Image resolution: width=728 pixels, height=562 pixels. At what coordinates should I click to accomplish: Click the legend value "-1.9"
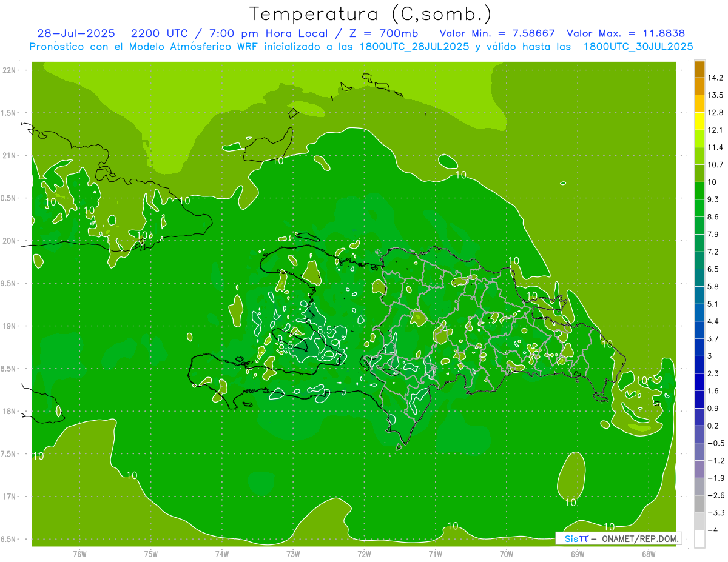[x=715, y=478]
